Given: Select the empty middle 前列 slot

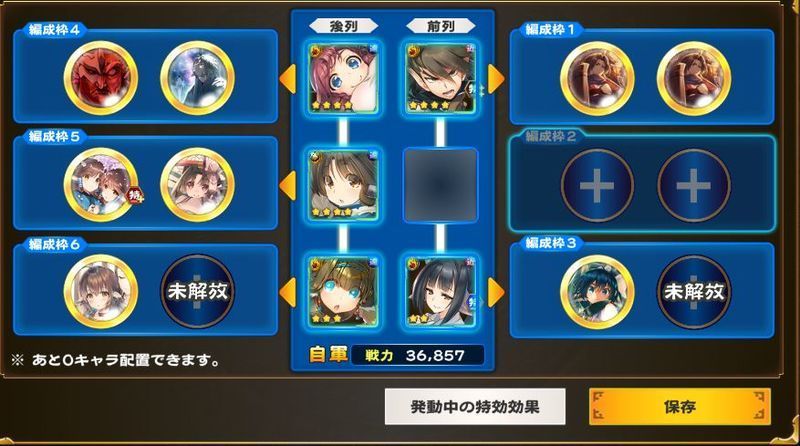Looking at the screenshot, I should pyautogui.click(x=441, y=185).
